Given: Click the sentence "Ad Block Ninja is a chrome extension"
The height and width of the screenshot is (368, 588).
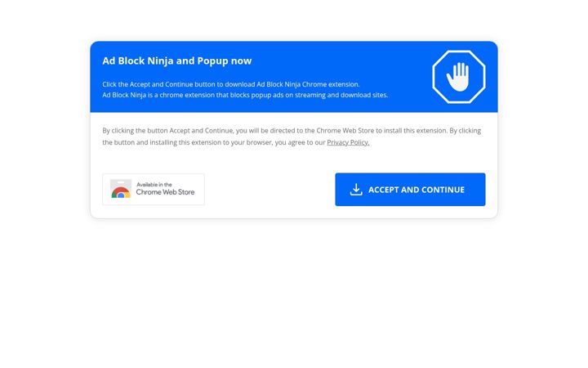Looking at the screenshot, I should [x=245, y=95].
